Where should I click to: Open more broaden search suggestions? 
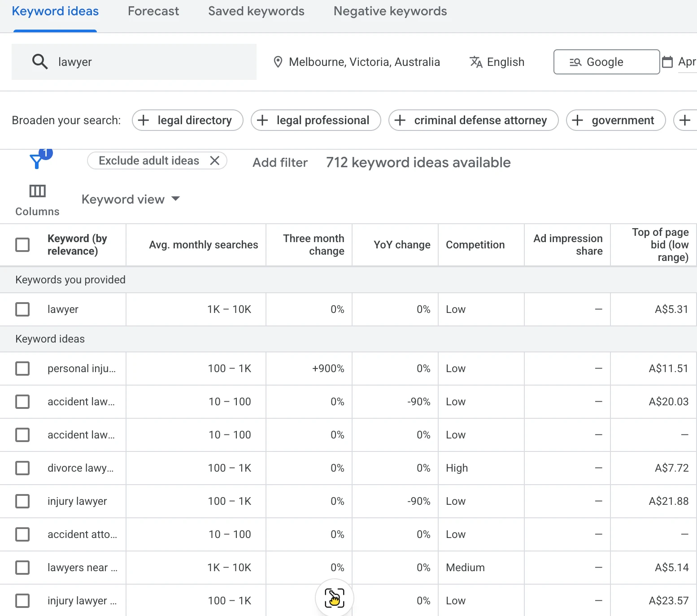(685, 120)
